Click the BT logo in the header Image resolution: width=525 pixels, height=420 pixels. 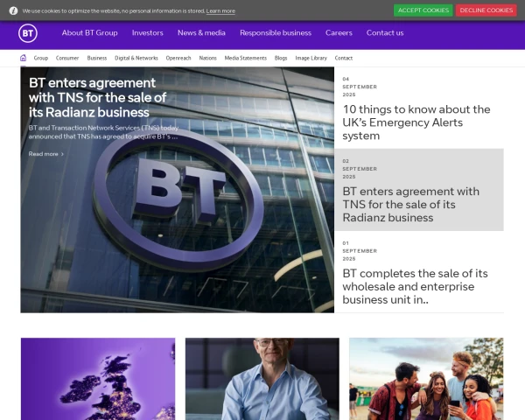point(28,33)
